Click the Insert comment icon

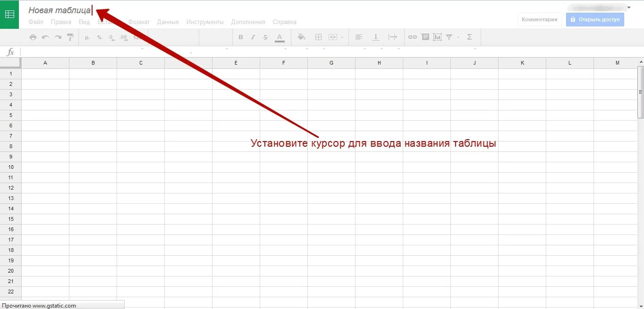[x=425, y=37]
